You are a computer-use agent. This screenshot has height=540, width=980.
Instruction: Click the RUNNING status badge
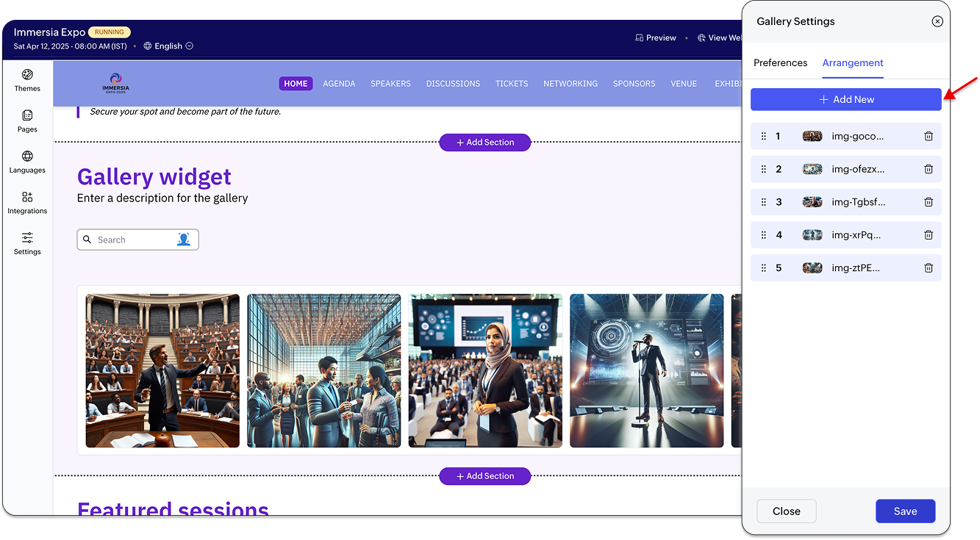pos(110,32)
